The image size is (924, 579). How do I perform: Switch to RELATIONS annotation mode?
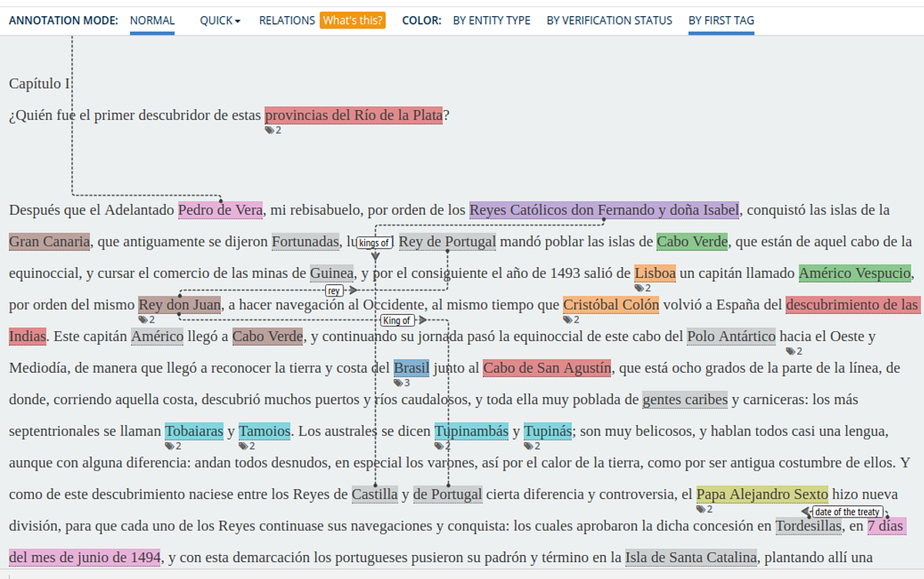coord(287,20)
